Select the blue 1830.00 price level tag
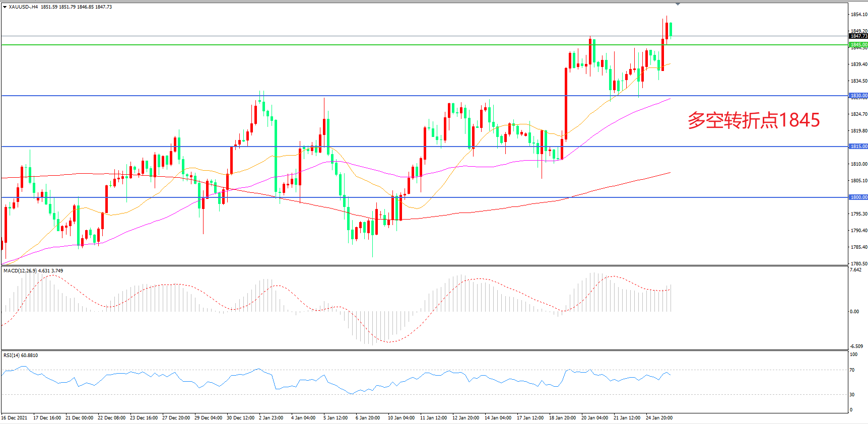 click(858, 96)
